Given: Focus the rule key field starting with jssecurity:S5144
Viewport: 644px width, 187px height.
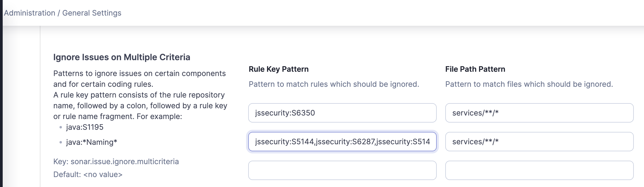Looking at the screenshot, I should click(342, 142).
